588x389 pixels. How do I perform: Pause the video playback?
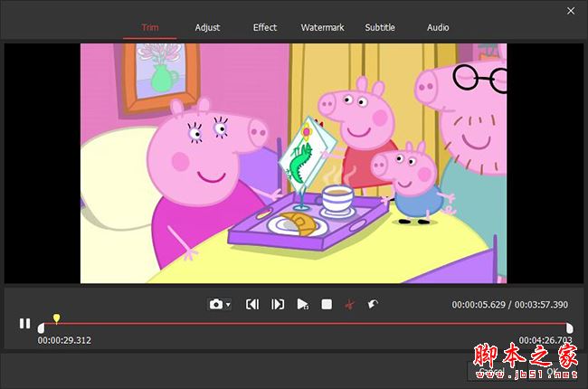tap(24, 323)
